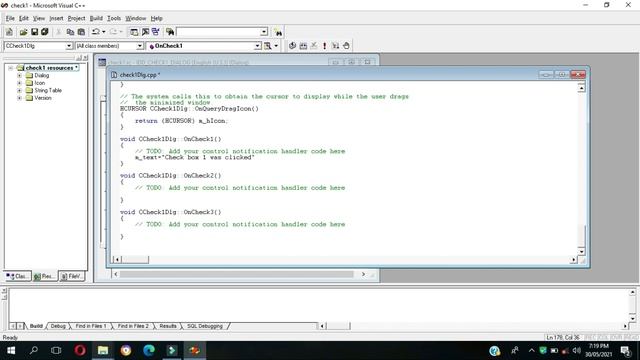Click the Insert/Remove Breakpoint hand icon

[x=346, y=46]
